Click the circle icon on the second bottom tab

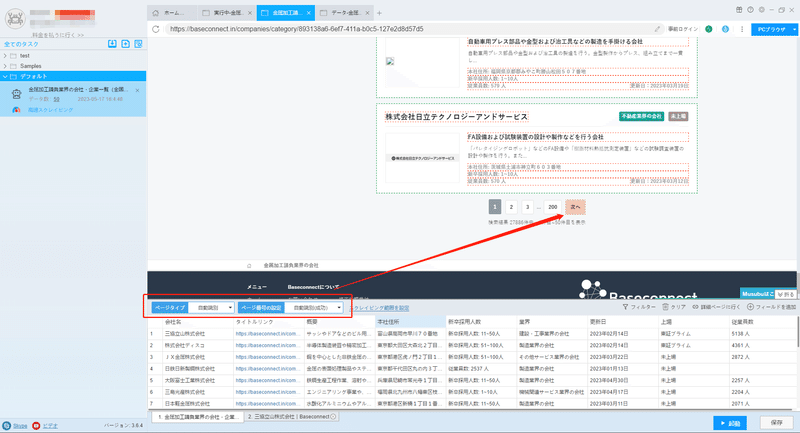(x=333, y=417)
